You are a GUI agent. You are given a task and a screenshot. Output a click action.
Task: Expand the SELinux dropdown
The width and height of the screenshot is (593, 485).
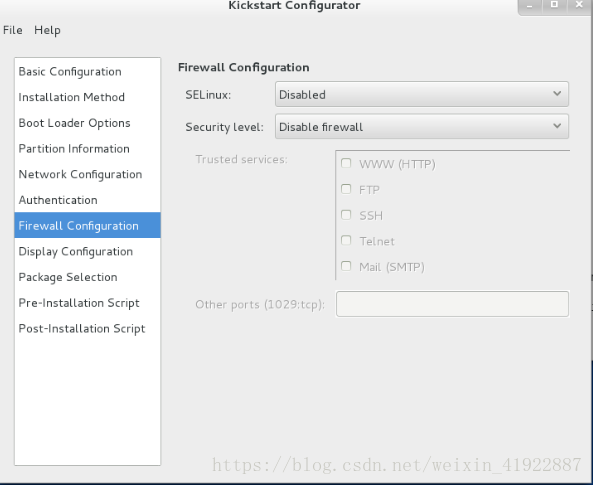tap(422, 94)
